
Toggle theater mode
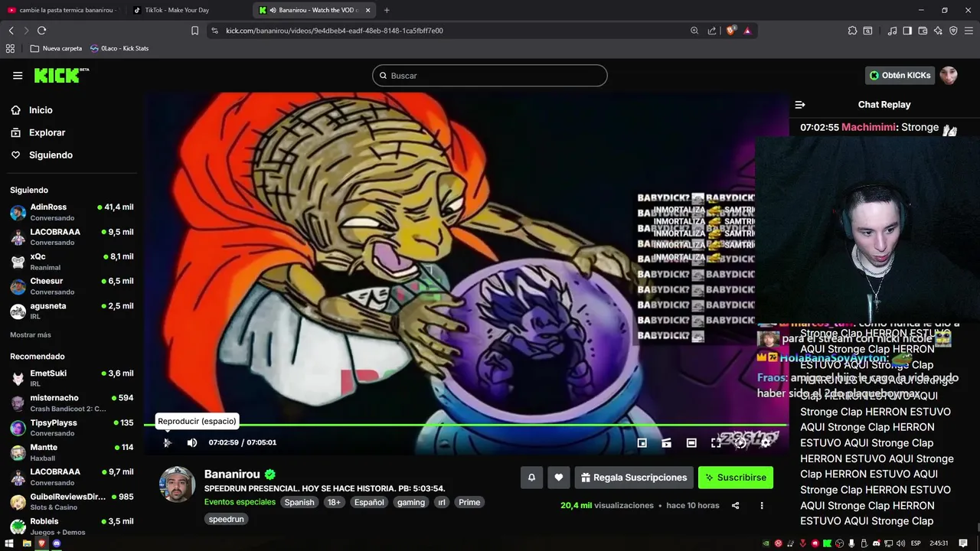[691, 442]
